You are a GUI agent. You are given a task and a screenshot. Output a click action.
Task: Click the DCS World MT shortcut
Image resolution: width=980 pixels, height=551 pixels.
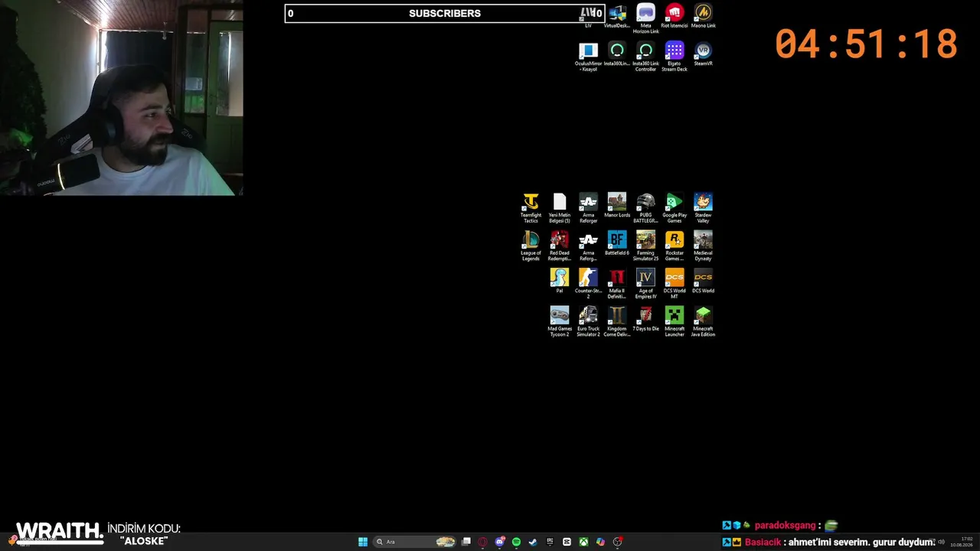675,284
